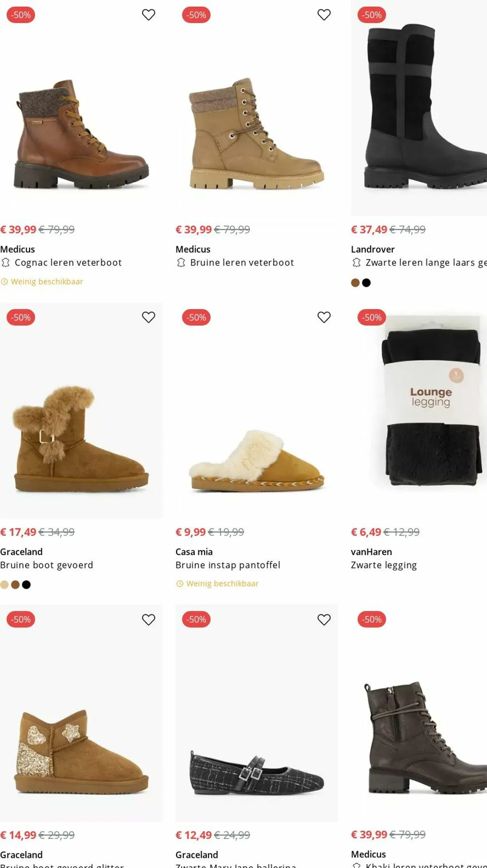The width and height of the screenshot is (487, 868).
Task: Open Cognac leren veterboot product link
Action: tap(68, 262)
